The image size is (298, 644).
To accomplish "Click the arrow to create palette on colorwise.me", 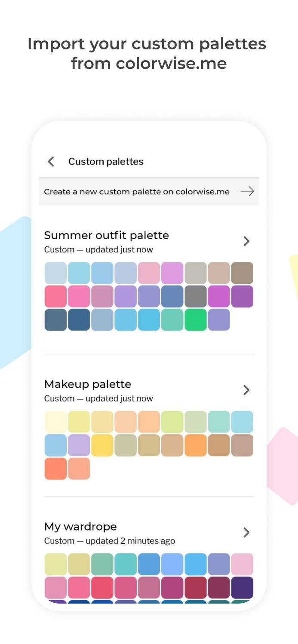I will point(247,191).
